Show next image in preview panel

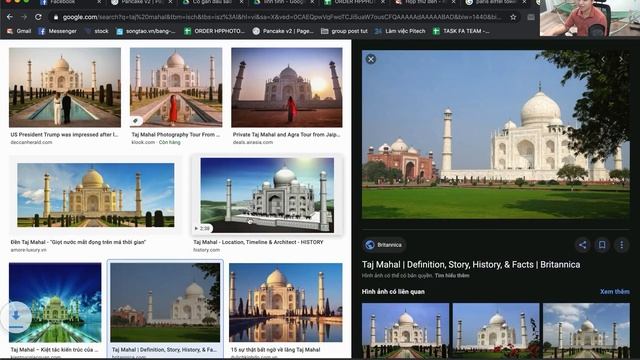point(621,60)
